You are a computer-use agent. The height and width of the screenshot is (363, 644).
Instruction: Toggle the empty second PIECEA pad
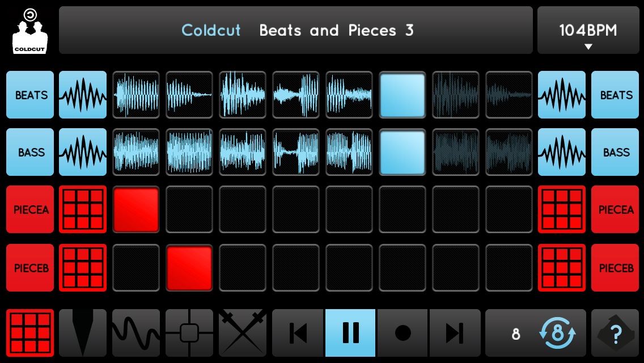coord(189,210)
